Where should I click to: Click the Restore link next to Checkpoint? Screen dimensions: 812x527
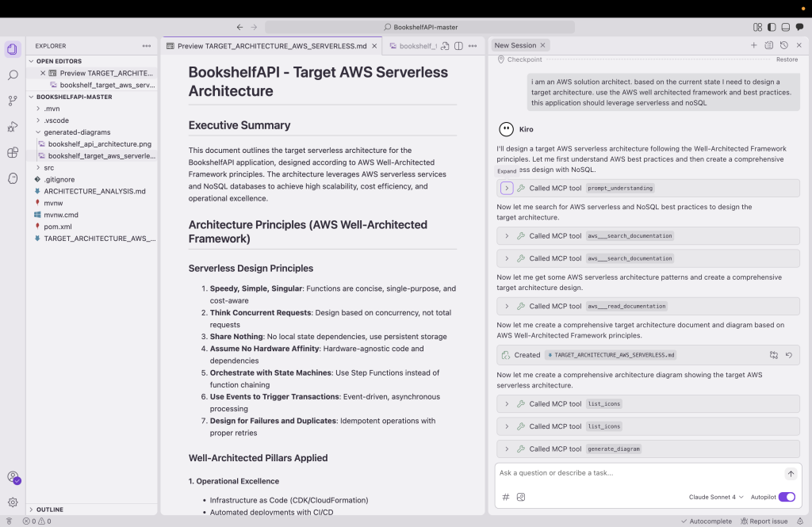(x=786, y=59)
